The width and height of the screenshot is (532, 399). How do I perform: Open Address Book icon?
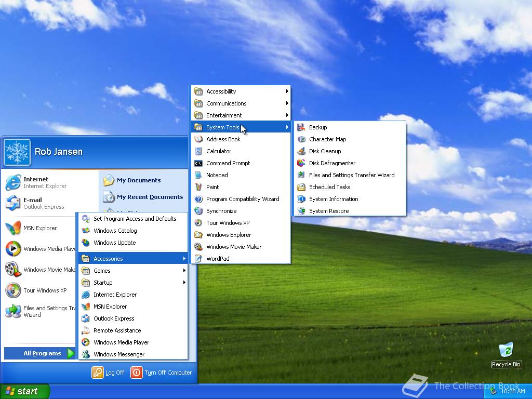[198, 139]
